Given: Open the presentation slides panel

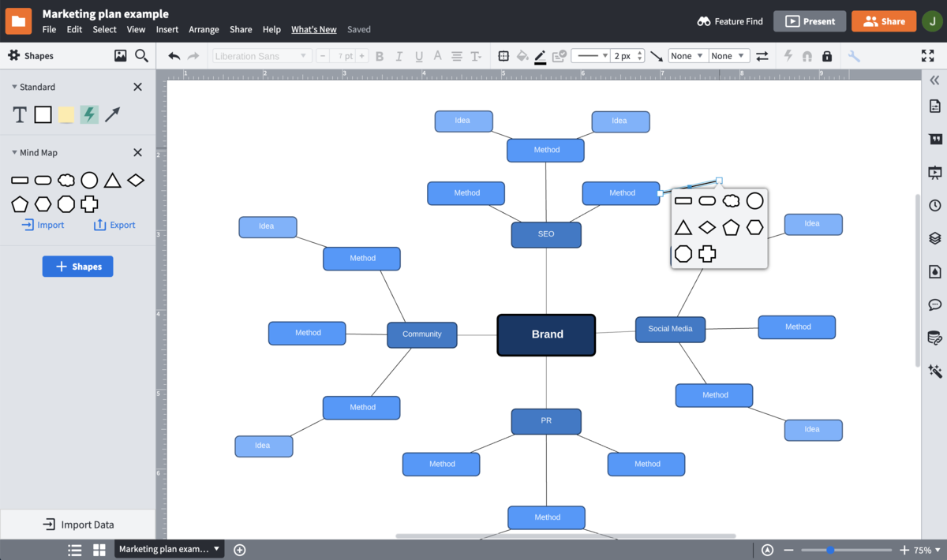Looking at the screenshot, I should (935, 172).
